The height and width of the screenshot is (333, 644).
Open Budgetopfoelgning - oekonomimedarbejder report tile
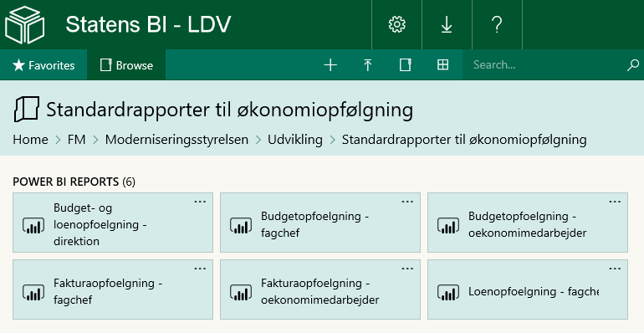[x=528, y=223]
